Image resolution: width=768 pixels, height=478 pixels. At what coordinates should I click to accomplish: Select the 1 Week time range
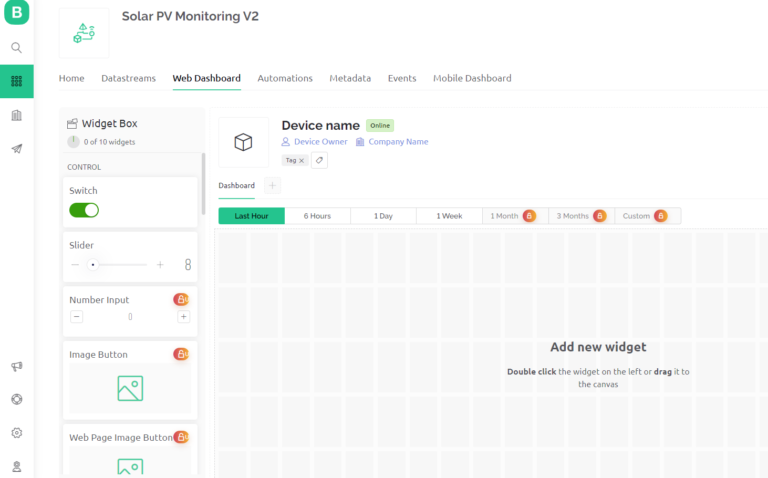pyautogui.click(x=449, y=216)
